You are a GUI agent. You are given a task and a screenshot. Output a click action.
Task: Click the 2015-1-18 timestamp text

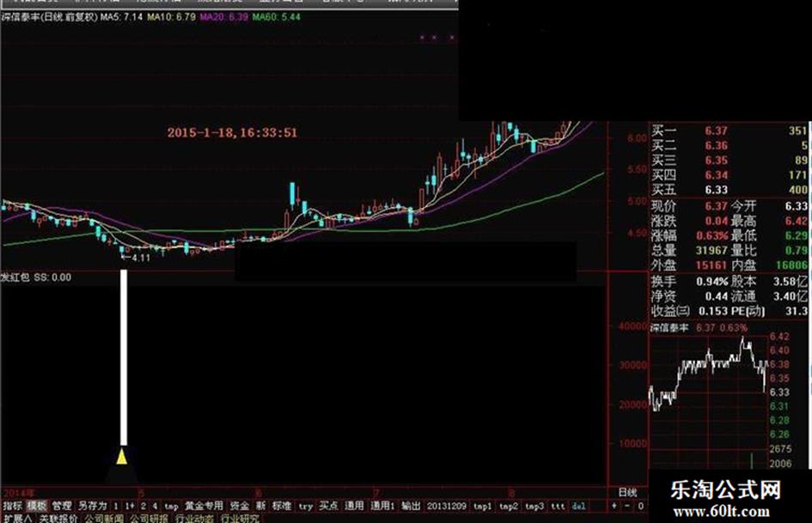tap(232, 132)
